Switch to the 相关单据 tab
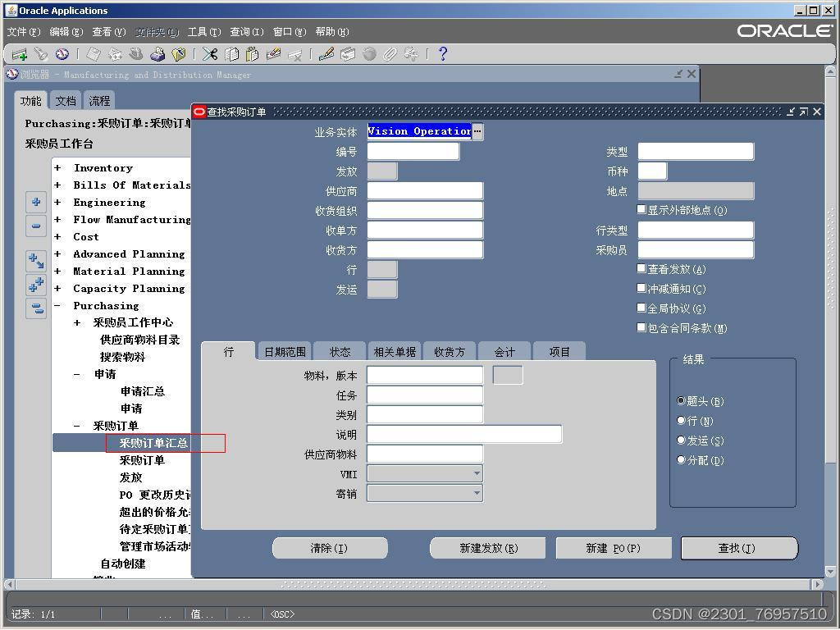 tap(395, 352)
